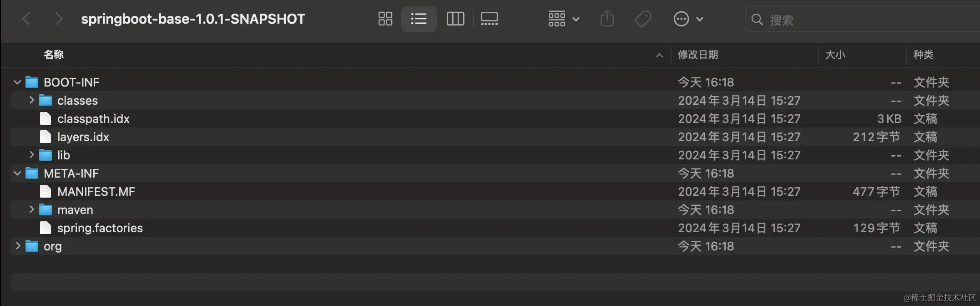Select the list view button
Image resolution: width=980 pixels, height=306 pixels.
tap(419, 19)
